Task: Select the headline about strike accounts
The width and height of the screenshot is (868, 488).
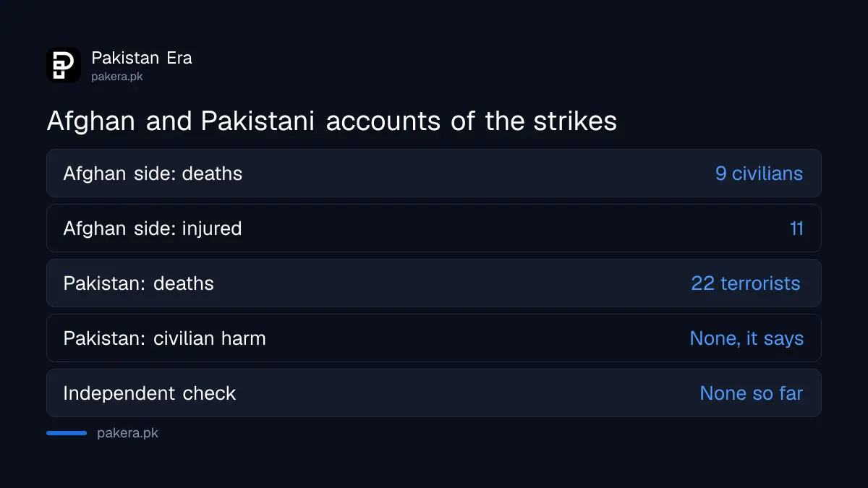Action: point(331,121)
